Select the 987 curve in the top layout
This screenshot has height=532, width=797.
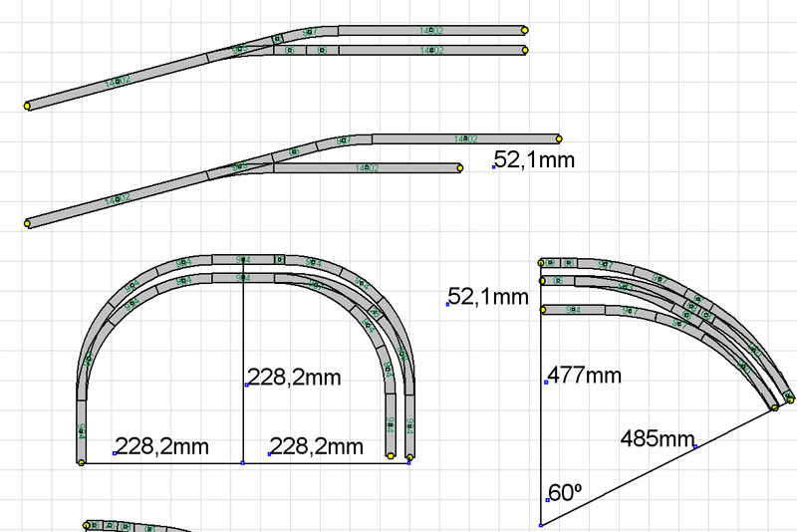(x=310, y=32)
